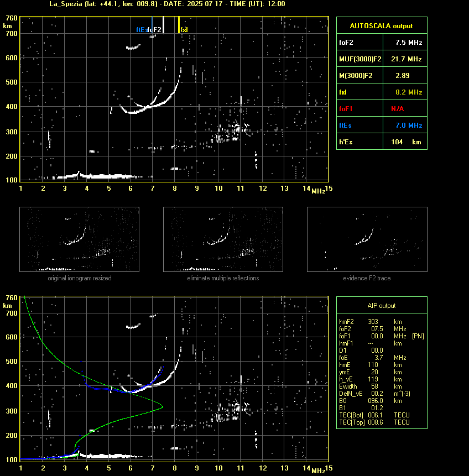The width and height of the screenshot is (469, 476).
Task: Click the 'MHz' axis unit under upper ionogram
Action: tap(319, 191)
